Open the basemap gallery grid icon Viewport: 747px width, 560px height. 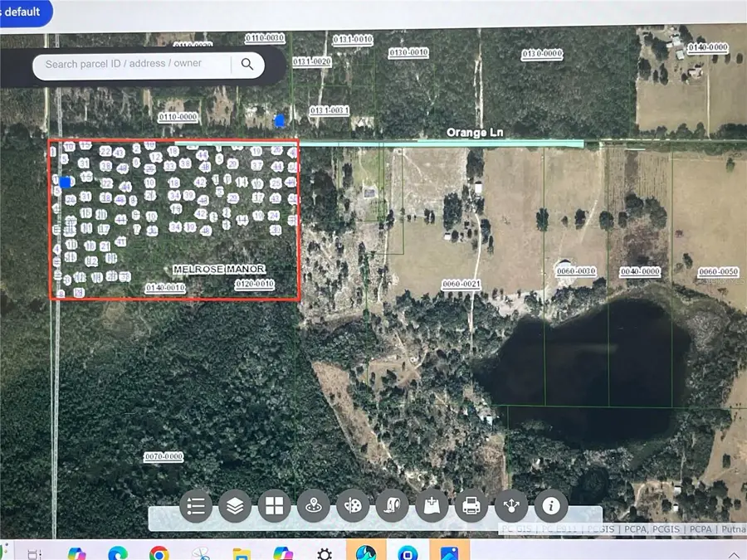click(x=274, y=506)
